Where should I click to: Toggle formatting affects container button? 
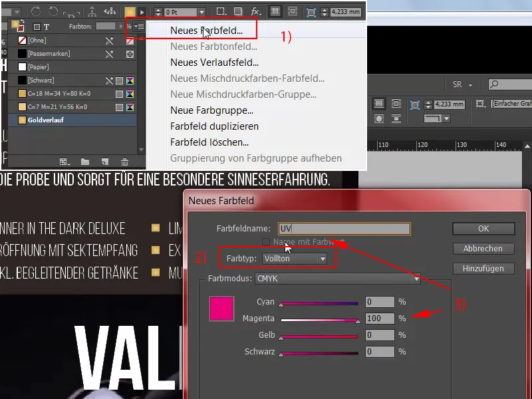37,27
